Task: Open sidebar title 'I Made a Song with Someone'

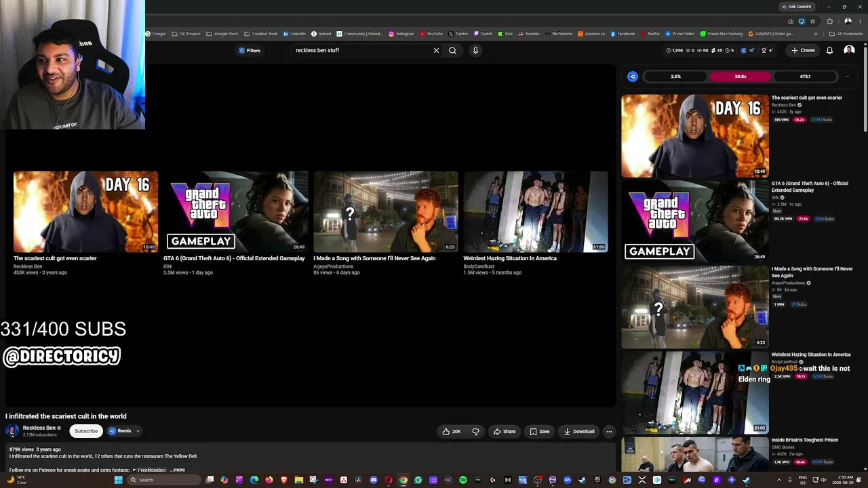Action: [812, 272]
